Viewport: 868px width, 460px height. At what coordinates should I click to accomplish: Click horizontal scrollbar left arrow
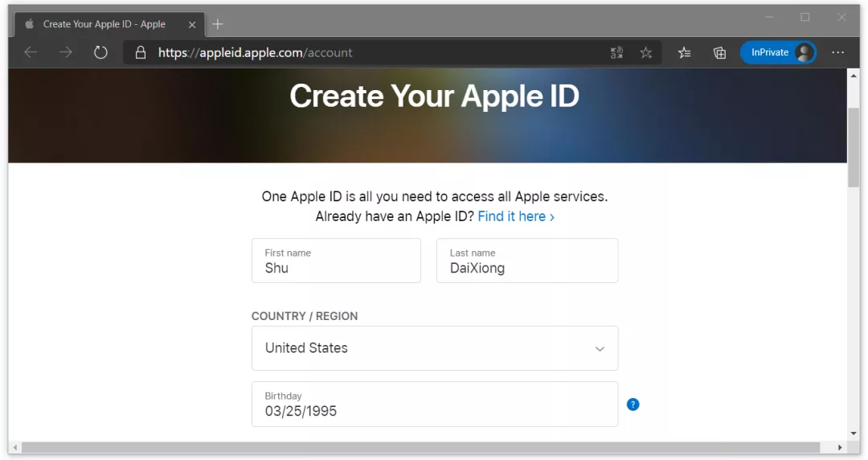[x=15, y=447]
